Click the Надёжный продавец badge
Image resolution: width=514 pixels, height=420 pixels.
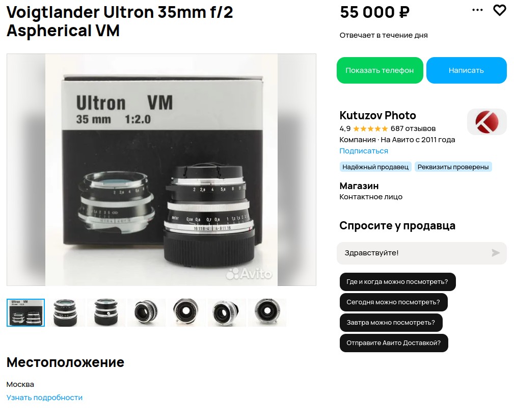[x=375, y=167]
